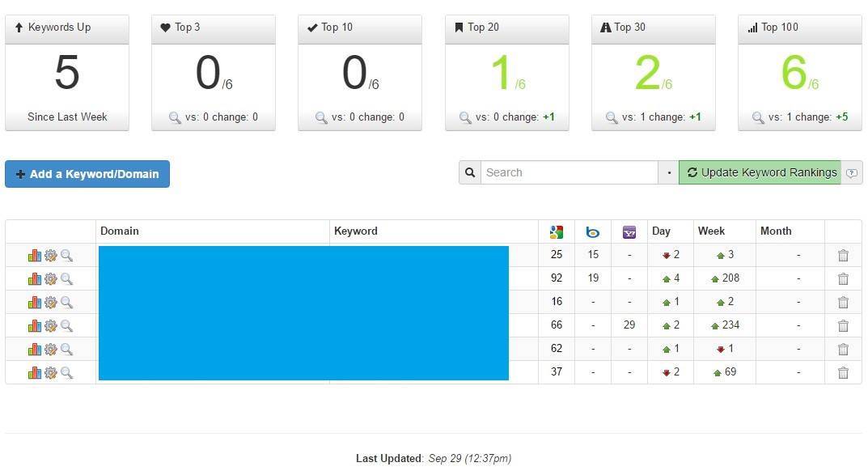Open the Top 30 card header

tap(653, 29)
